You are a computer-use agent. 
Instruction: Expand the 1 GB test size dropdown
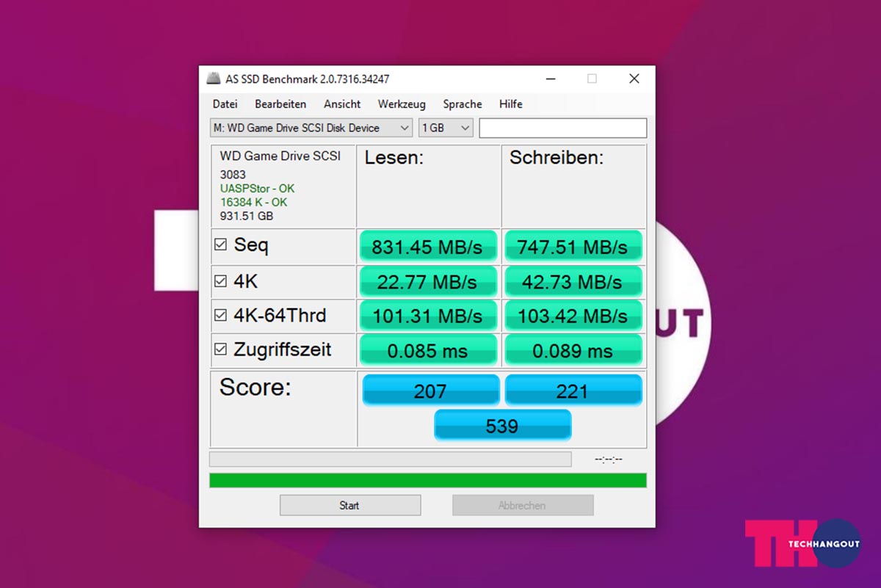(x=446, y=128)
